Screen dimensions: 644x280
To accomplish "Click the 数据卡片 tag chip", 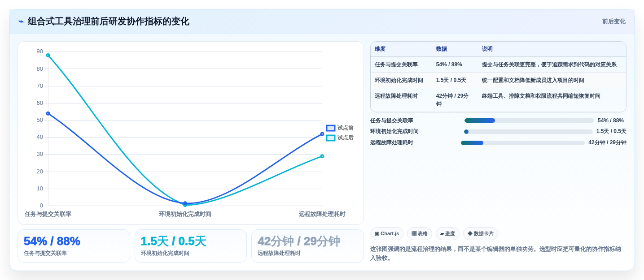I will tap(481, 234).
